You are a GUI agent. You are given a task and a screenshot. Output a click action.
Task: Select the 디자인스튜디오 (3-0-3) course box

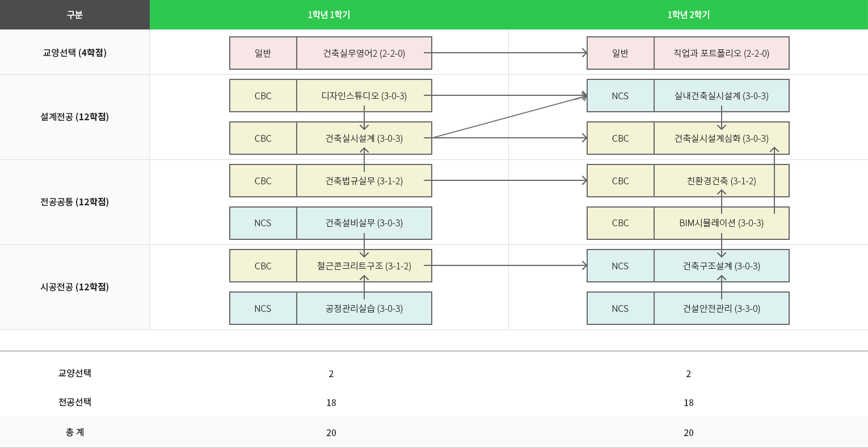364,96
